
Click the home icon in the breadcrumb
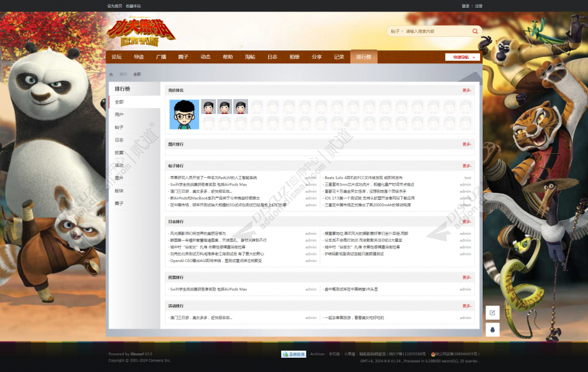111,74
